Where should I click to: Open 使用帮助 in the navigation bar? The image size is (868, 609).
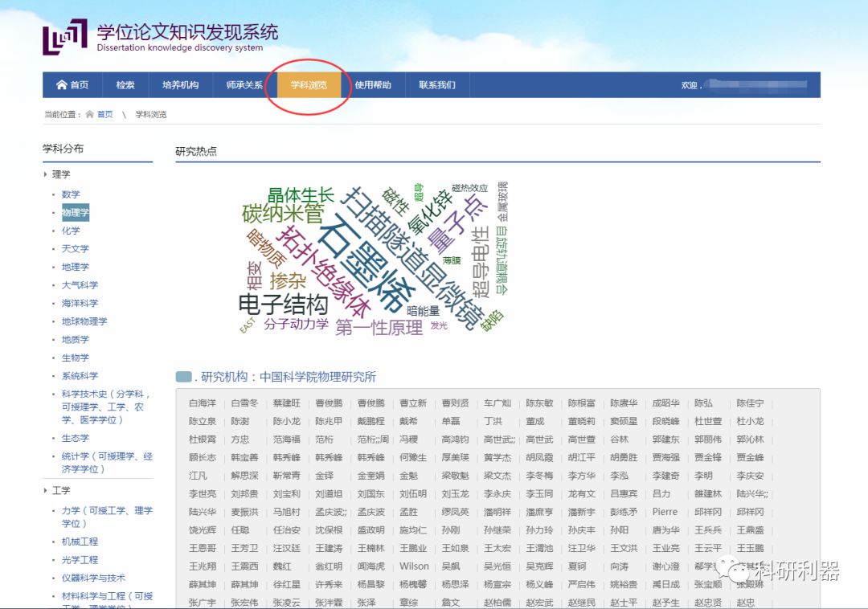click(373, 85)
